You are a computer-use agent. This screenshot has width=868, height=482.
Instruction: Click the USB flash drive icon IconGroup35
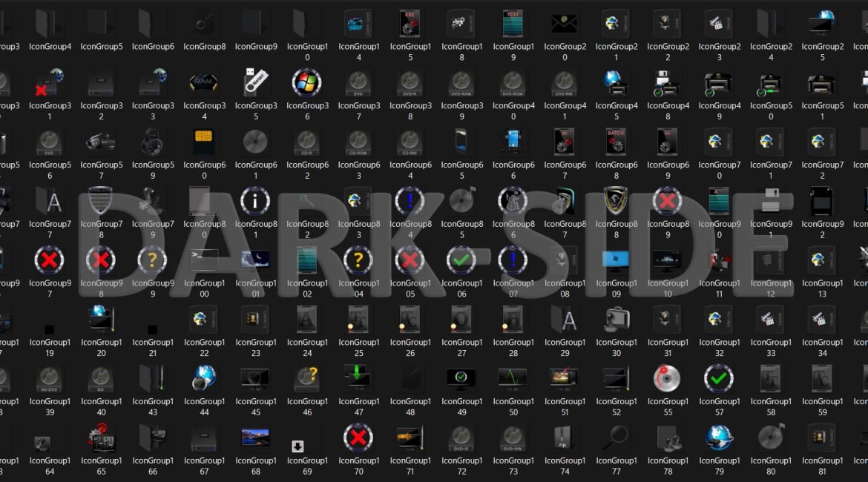click(256, 83)
